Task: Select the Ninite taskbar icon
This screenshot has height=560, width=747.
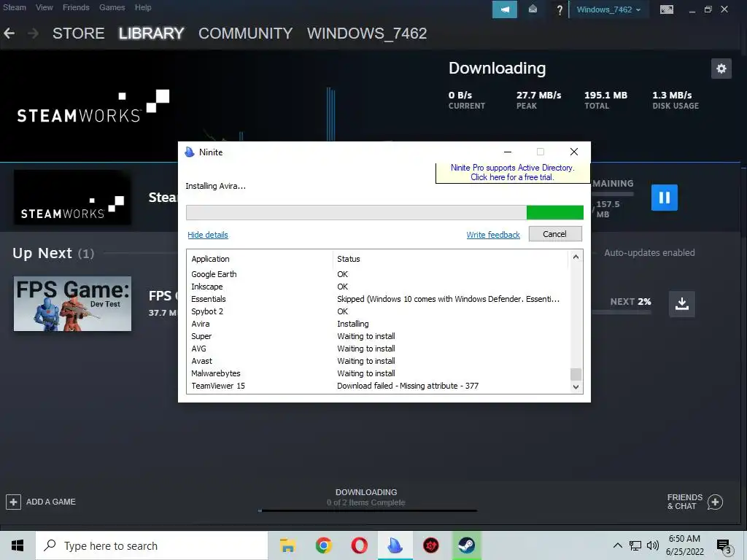Action: click(x=395, y=545)
